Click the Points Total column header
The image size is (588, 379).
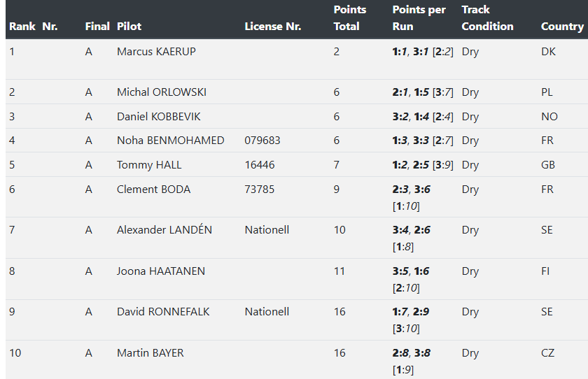point(349,18)
